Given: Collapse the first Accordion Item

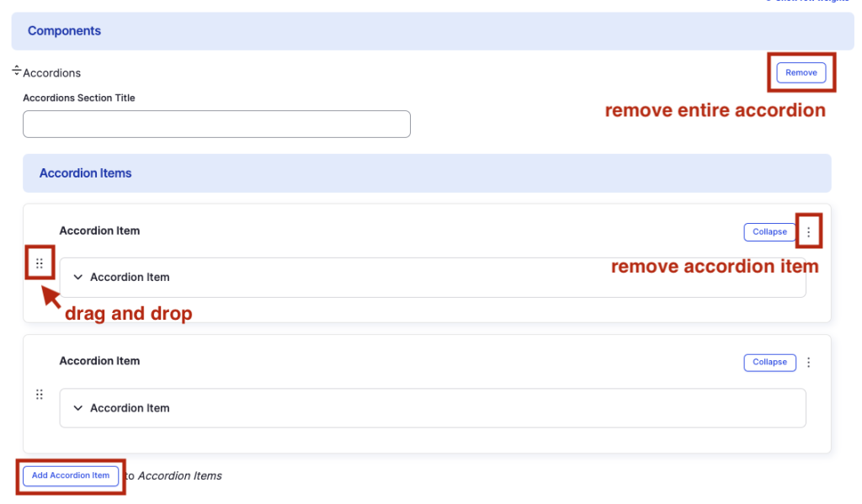Looking at the screenshot, I should tap(769, 231).
